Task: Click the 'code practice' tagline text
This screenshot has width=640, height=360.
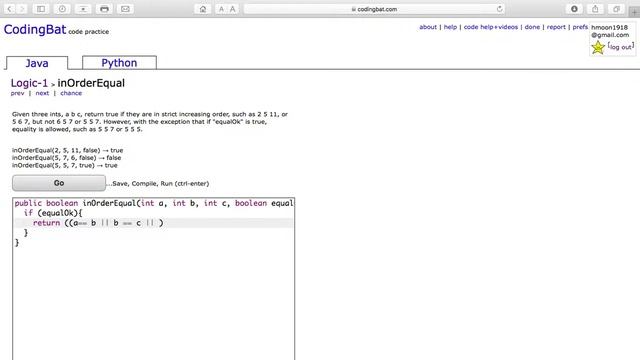Action: pos(89,31)
